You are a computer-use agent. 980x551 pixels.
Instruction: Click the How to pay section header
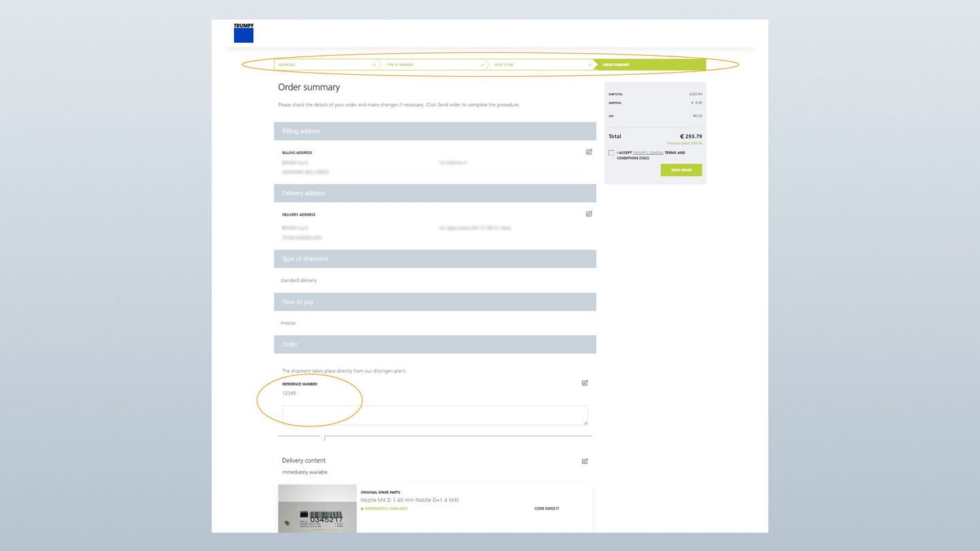(x=435, y=302)
